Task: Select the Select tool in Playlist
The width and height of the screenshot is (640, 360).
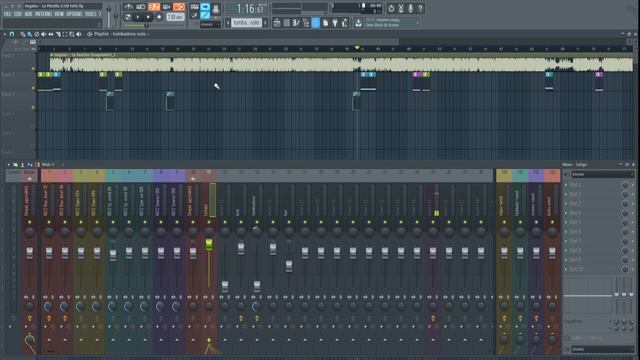Action: click(x=65, y=34)
